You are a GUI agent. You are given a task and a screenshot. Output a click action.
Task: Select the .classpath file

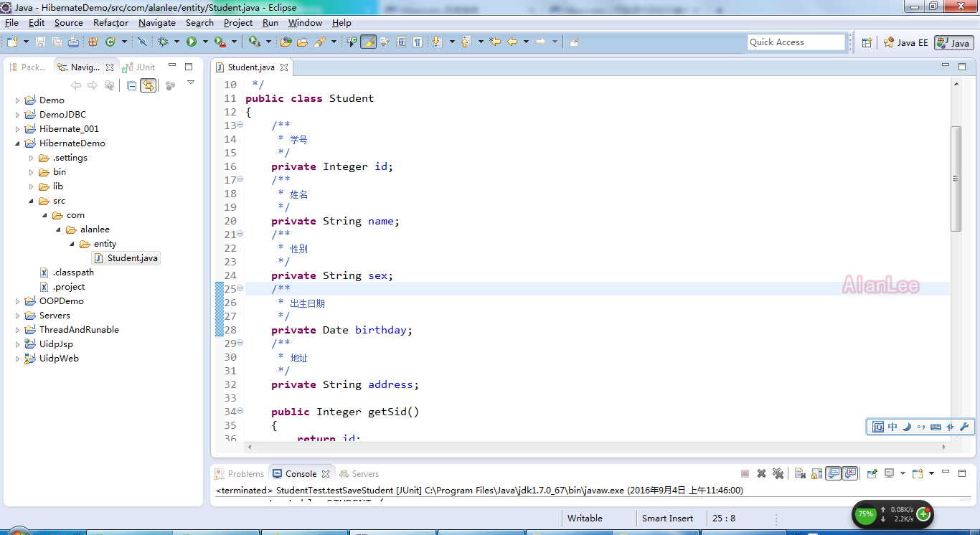pos(67,273)
